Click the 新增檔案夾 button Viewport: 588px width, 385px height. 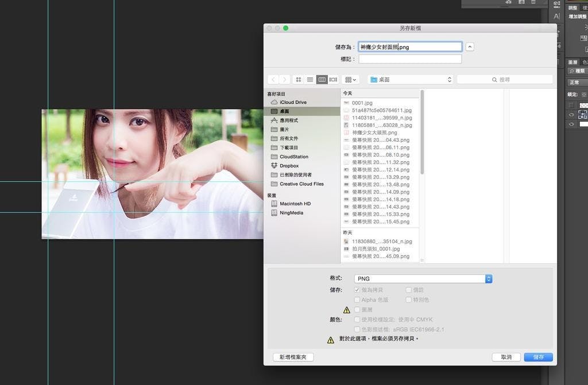[x=293, y=357]
